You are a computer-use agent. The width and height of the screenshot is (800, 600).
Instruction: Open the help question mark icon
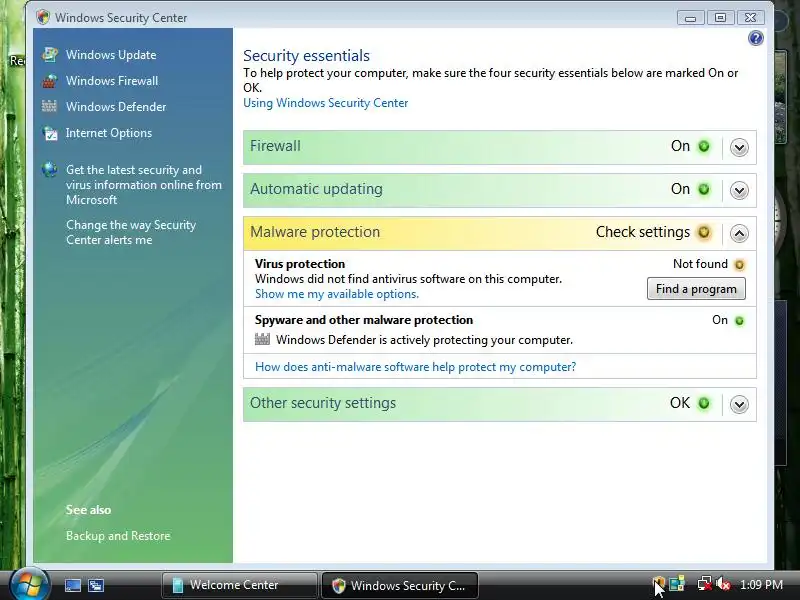(x=756, y=38)
